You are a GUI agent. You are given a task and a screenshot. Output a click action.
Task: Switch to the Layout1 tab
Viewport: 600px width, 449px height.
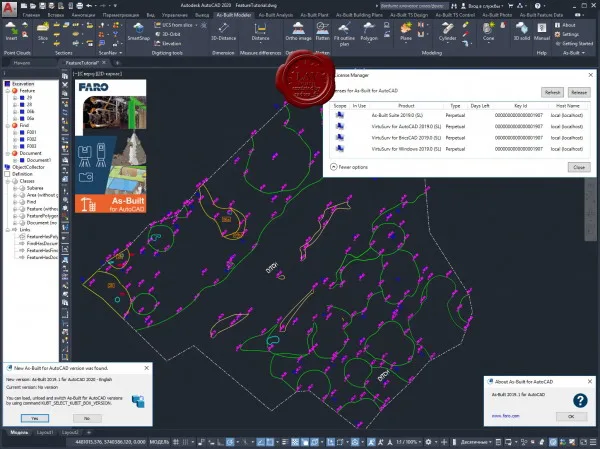(x=45, y=433)
